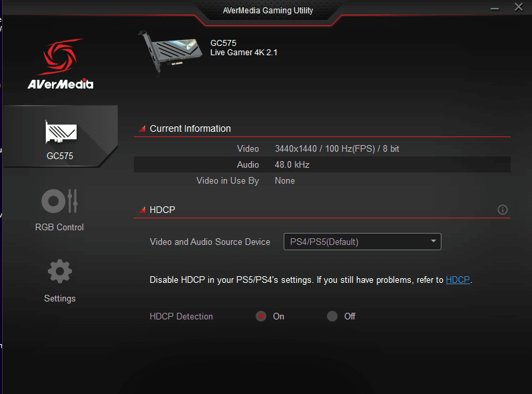Open the Settings section
Screen dimensions: 532x394
(60, 281)
